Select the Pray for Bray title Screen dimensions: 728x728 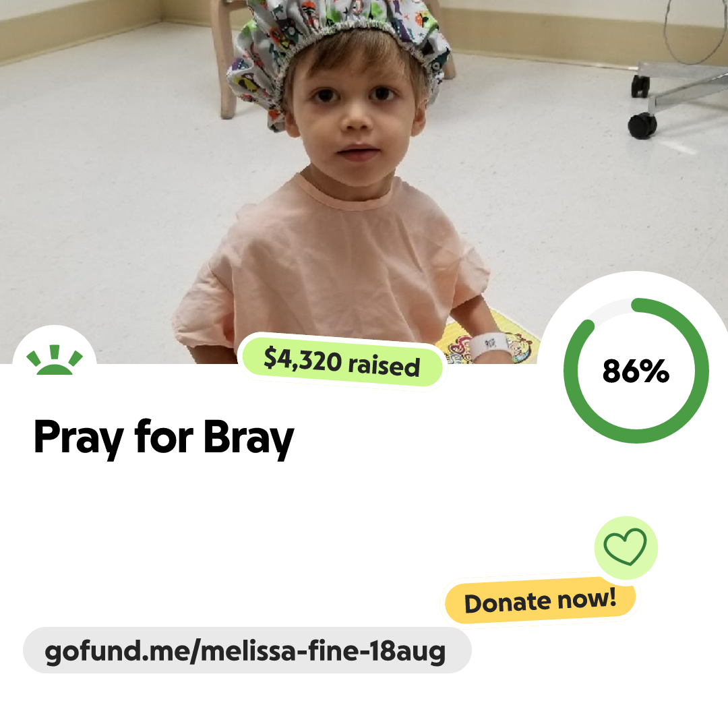point(164,437)
